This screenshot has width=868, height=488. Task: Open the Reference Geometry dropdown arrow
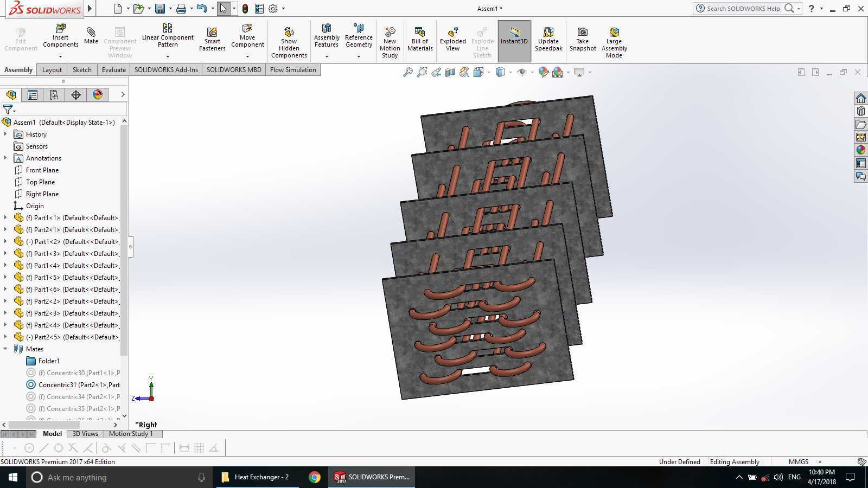point(359,56)
